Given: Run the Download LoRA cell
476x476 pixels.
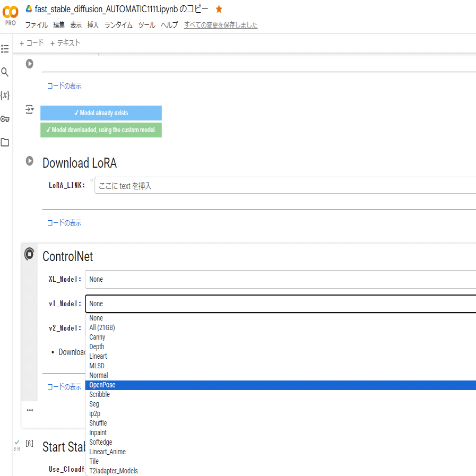Looking at the screenshot, I should (x=29, y=161).
